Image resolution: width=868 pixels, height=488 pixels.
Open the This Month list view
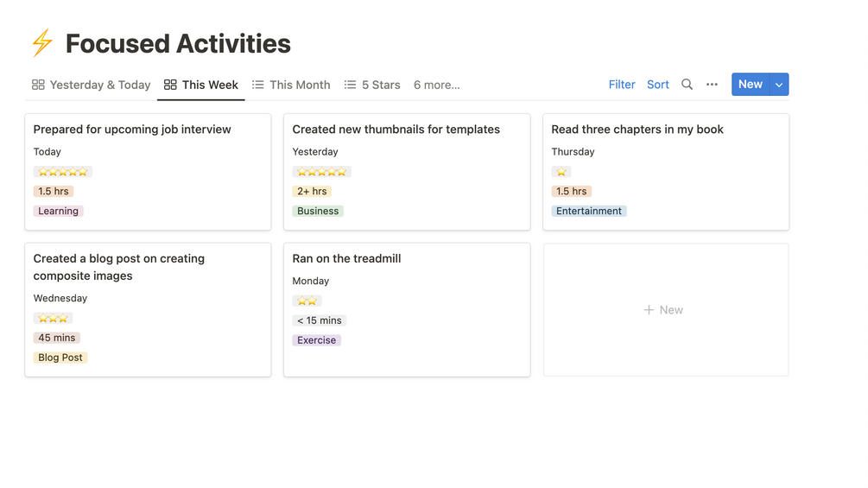point(291,85)
